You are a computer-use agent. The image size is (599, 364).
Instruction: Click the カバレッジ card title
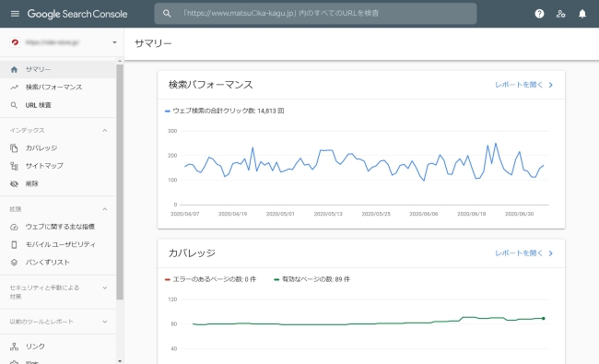tap(193, 253)
